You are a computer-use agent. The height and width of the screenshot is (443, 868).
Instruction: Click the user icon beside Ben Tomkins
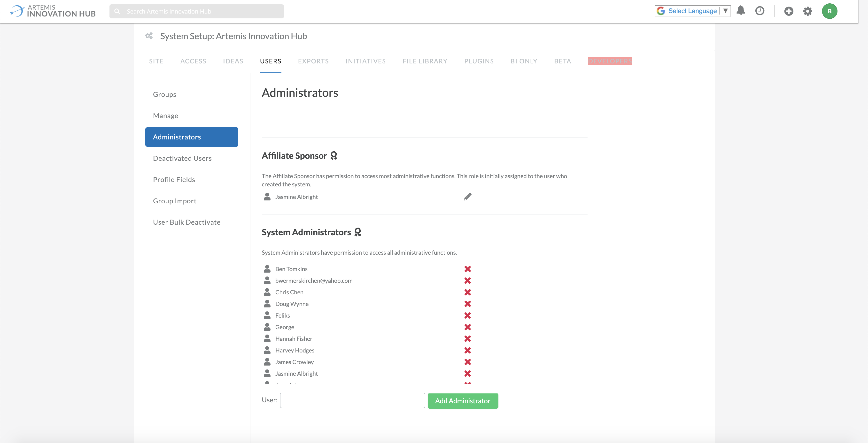pyautogui.click(x=267, y=268)
